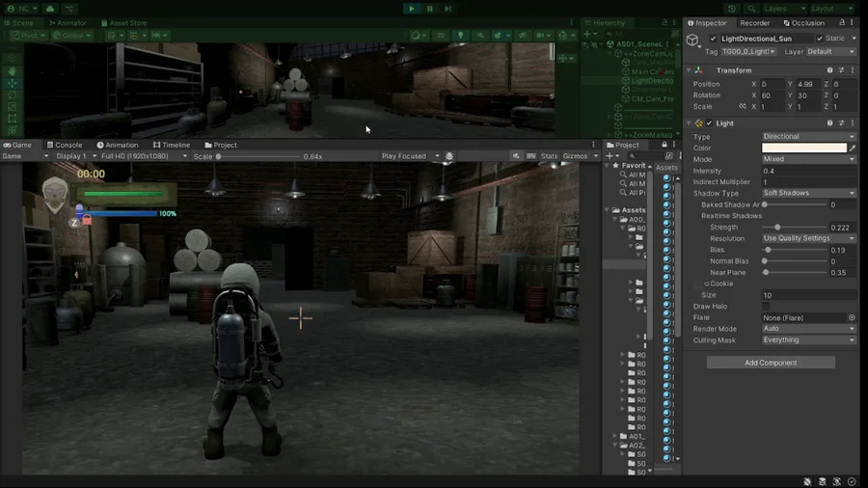Open the Play Focused dropdown
The width and height of the screenshot is (868, 488).
click(410, 156)
